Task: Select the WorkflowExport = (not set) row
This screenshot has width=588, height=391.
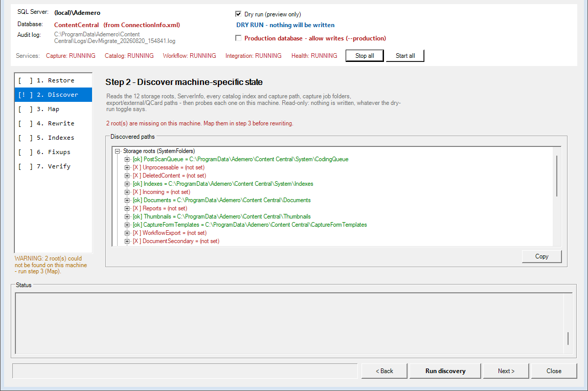Action: point(170,233)
